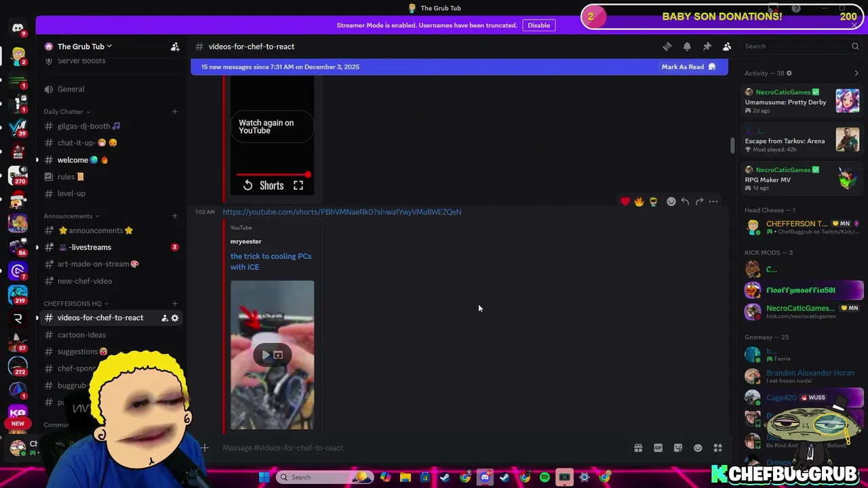Viewport: 868px width, 488px height.
Task: Click the invite people icon beside server name
Action: tap(175, 46)
